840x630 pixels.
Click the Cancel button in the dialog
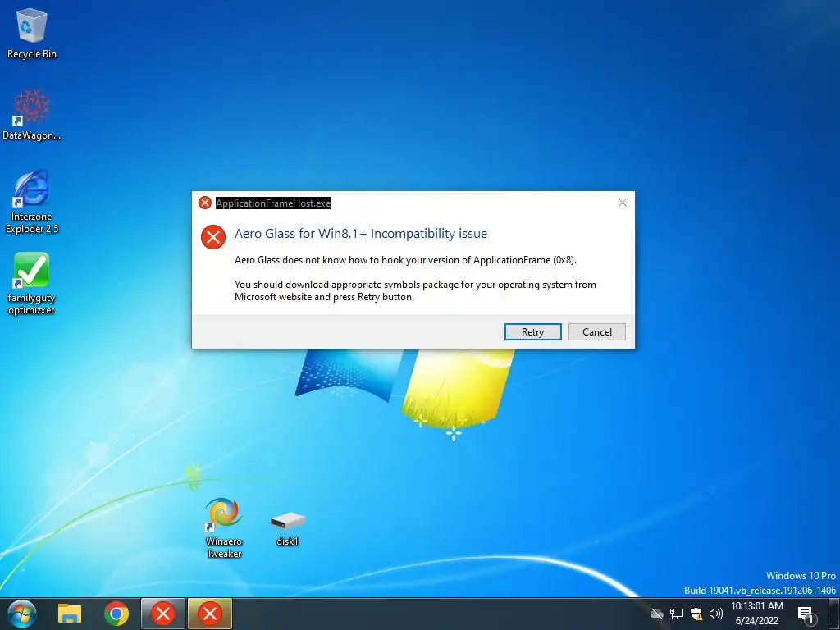pos(597,331)
